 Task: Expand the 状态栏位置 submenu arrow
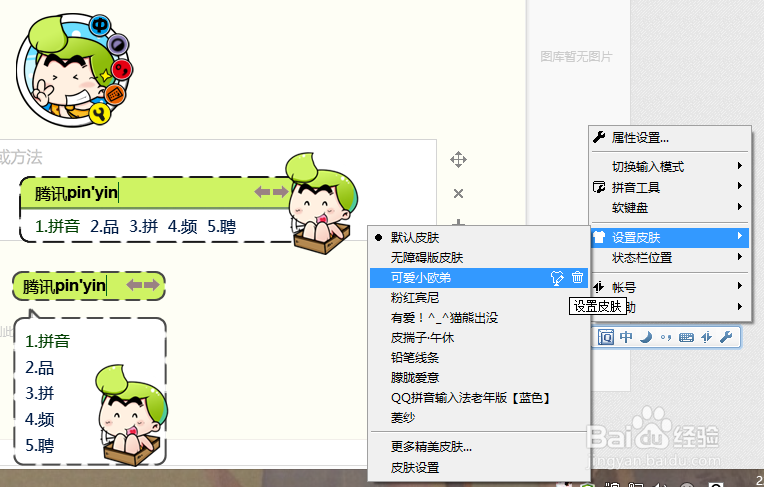tap(740, 256)
